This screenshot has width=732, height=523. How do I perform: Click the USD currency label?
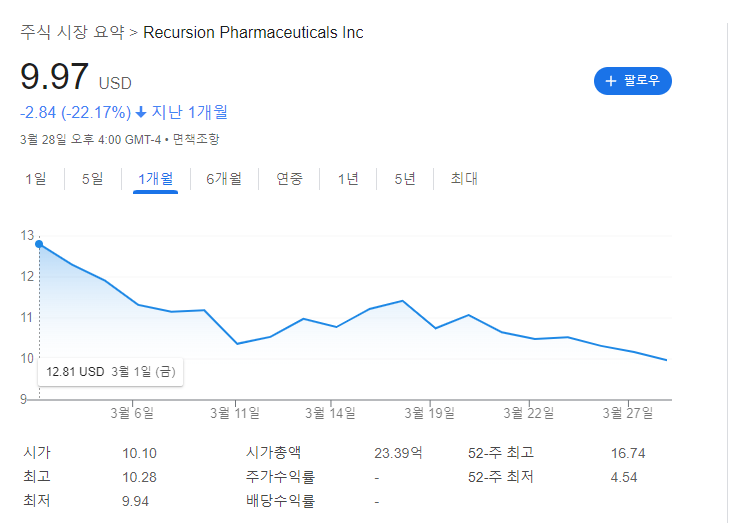pos(115,83)
